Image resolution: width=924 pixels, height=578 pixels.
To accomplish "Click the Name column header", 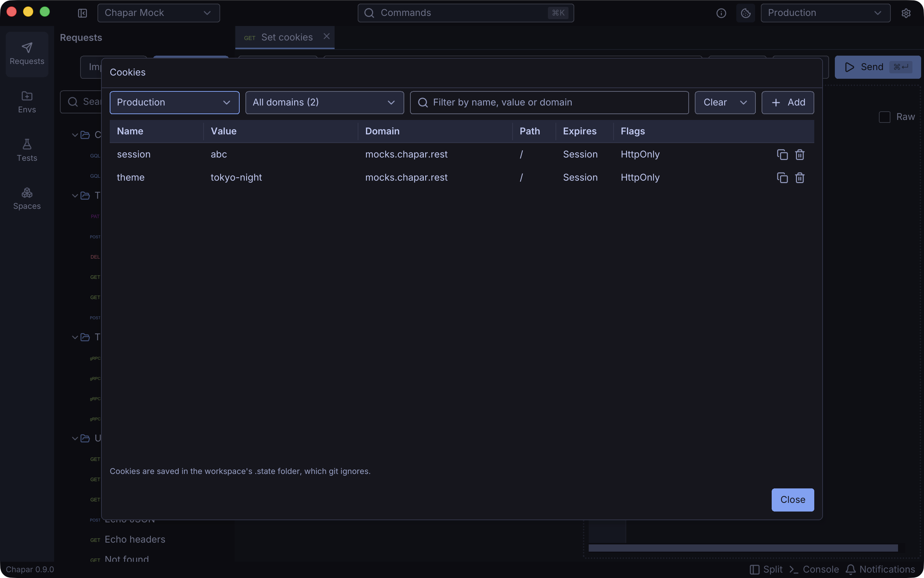I will [x=130, y=131].
